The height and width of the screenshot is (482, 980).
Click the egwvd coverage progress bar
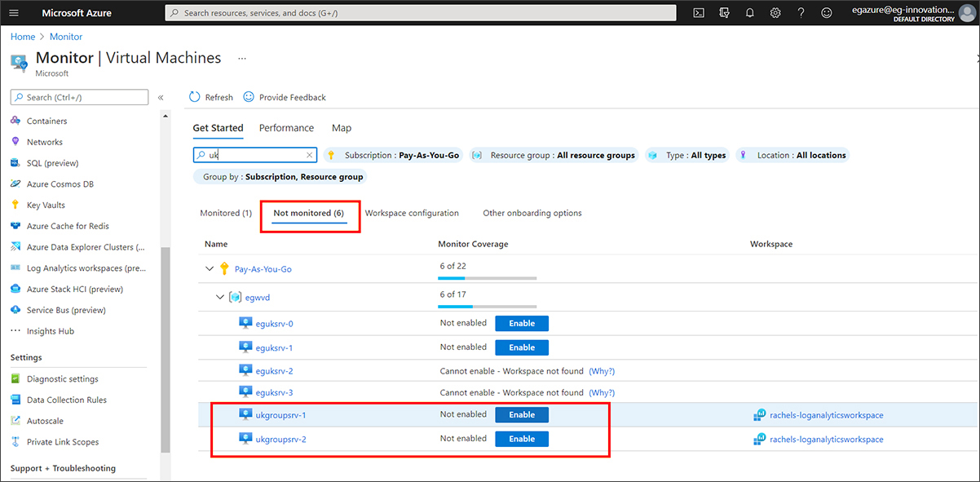tap(487, 307)
